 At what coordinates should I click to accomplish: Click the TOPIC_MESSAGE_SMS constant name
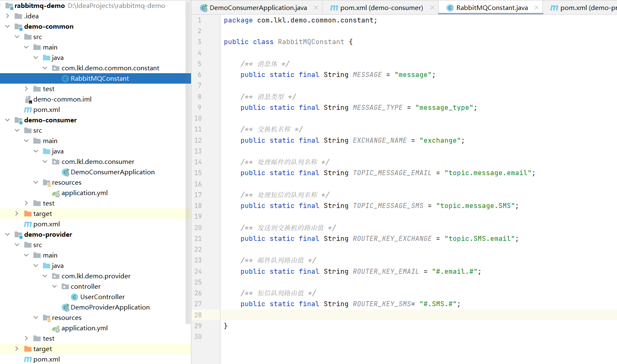tap(388, 206)
